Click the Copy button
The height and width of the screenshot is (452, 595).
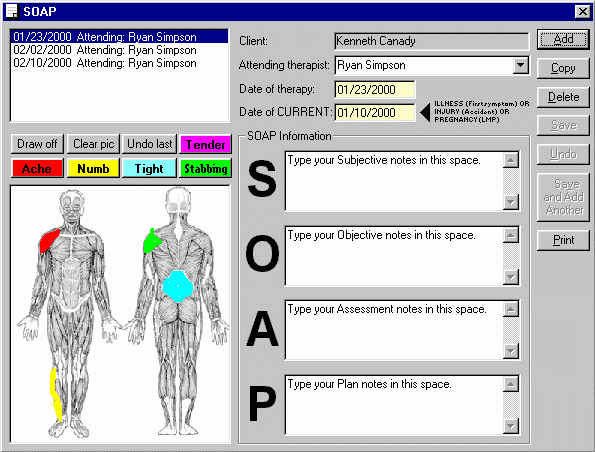(564, 68)
